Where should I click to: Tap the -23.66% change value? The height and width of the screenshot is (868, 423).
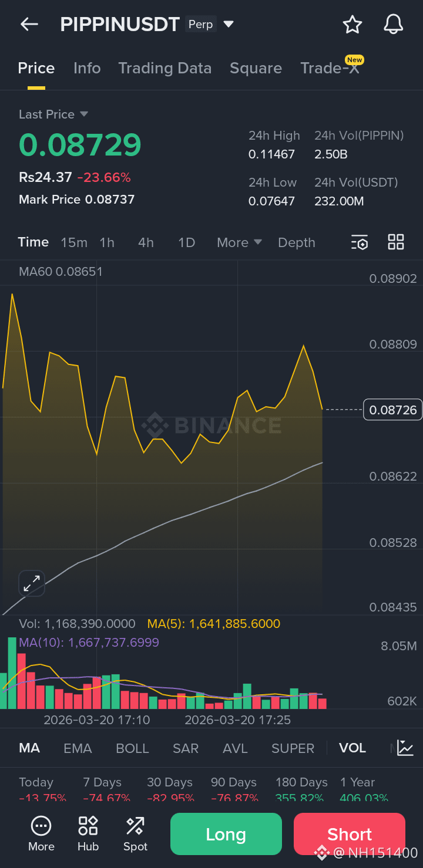(104, 177)
